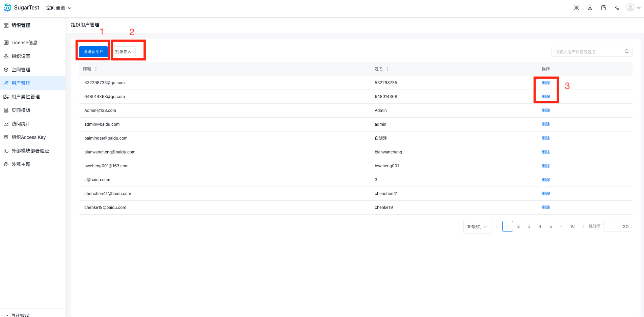Click the GO jump button

coord(625,226)
